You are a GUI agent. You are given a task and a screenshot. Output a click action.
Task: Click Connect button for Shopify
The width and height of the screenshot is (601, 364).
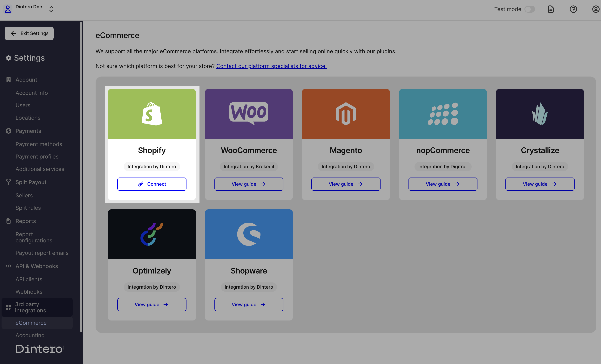coord(152,184)
